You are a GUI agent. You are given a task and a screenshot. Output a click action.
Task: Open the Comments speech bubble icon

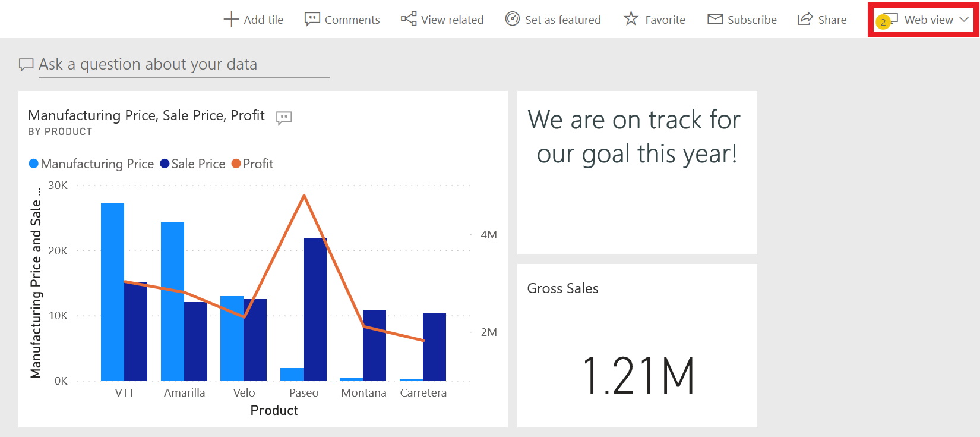pos(312,20)
